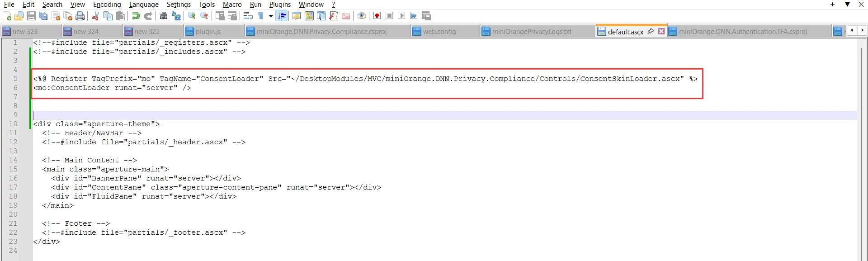The height and width of the screenshot is (261, 868).
Task: Click the Save All icon
Action: pyautogui.click(x=43, y=16)
